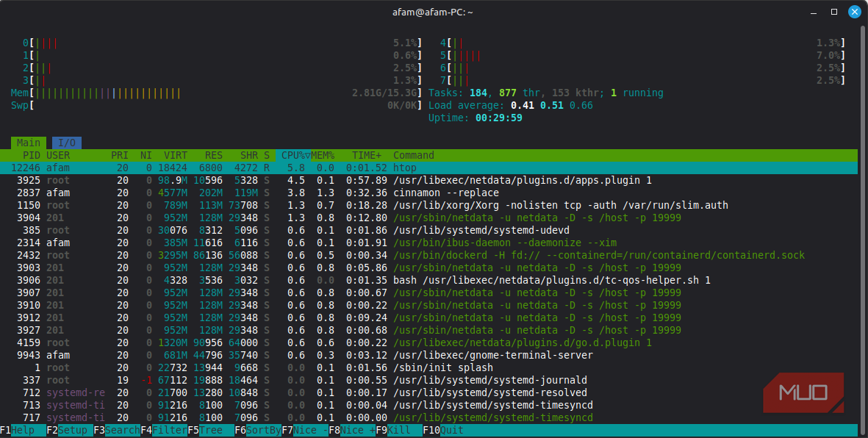Click the Tasks count line
Image resolution: width=868 pixels, height=438 pixels.
pos(546,93)
